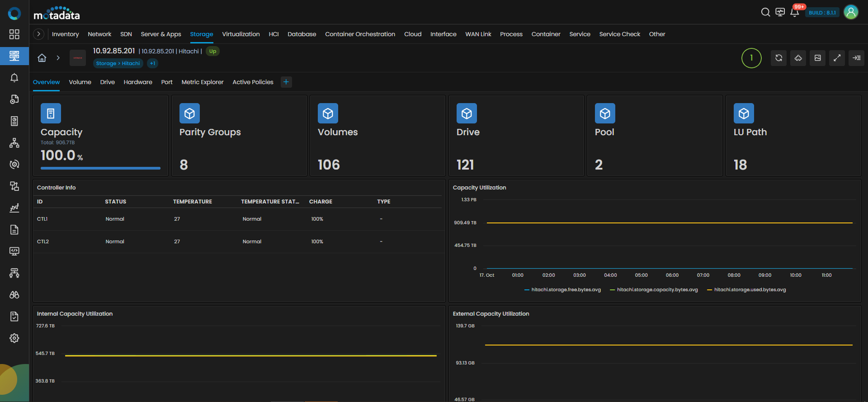Toggle hitachi.storage.capacity.bytes.avg legend series
This screenshot has width=868, height=402.
tap(657, 290)
